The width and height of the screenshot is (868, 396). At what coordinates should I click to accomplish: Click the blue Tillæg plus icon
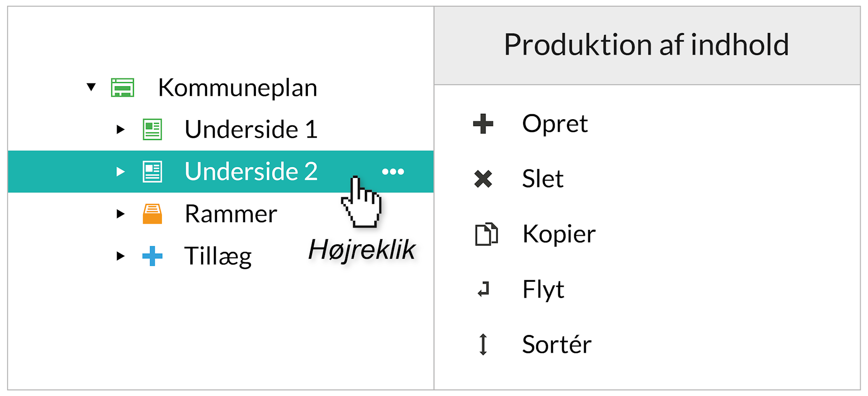(152, 256)
